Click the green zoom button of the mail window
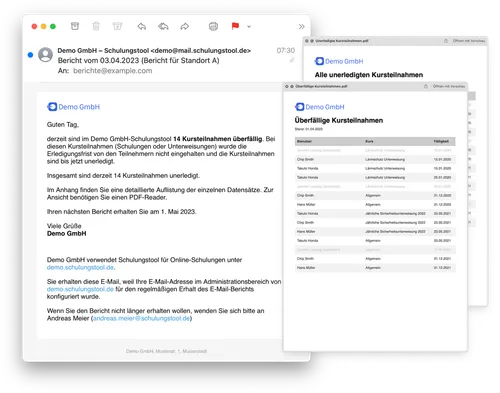 (x=53, y=26)
